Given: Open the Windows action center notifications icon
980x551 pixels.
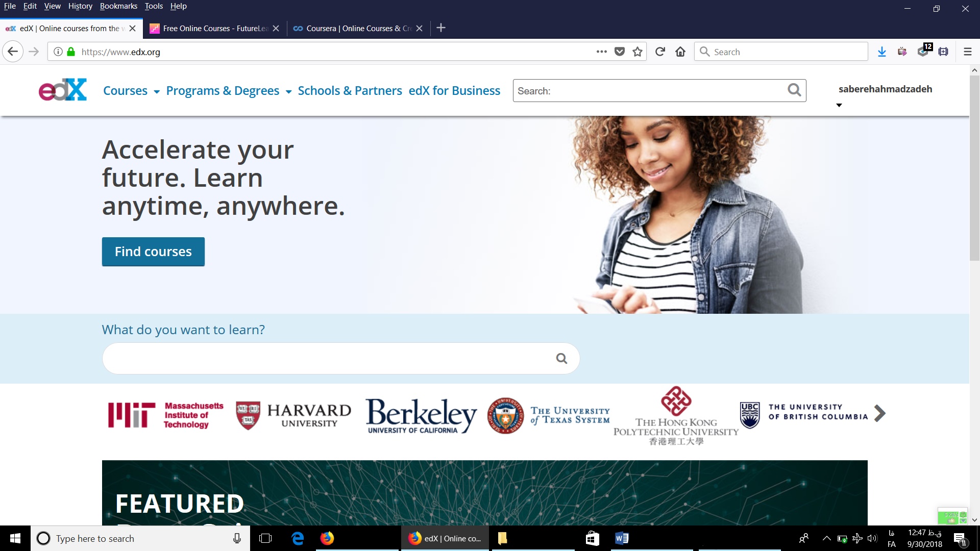Looking at the screenshot, I should pyautogui.click(x=960, y=539).
